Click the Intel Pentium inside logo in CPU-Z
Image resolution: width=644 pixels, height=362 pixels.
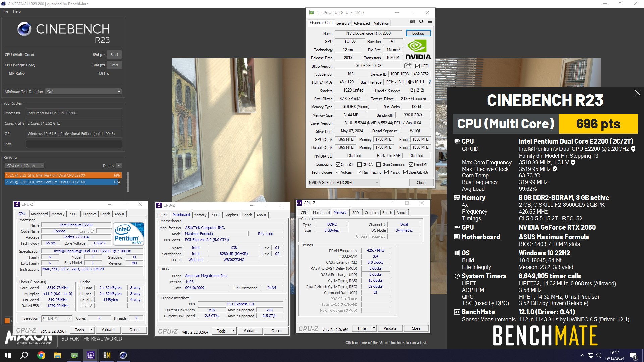click(129, 234)
